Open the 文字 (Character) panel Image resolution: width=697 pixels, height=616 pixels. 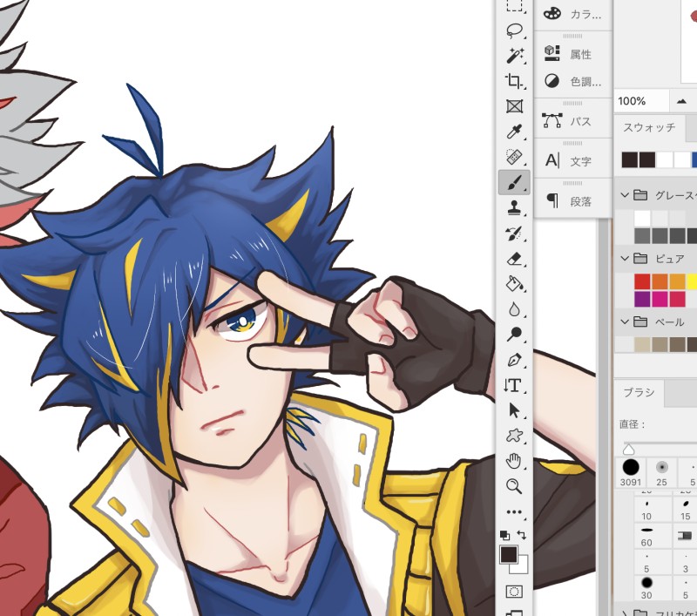click(x=572, y=161)
